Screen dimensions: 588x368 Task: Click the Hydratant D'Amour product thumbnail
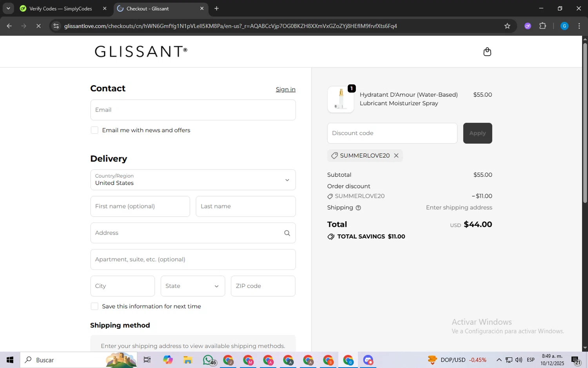pyautogui.click(x=341, y=99)
